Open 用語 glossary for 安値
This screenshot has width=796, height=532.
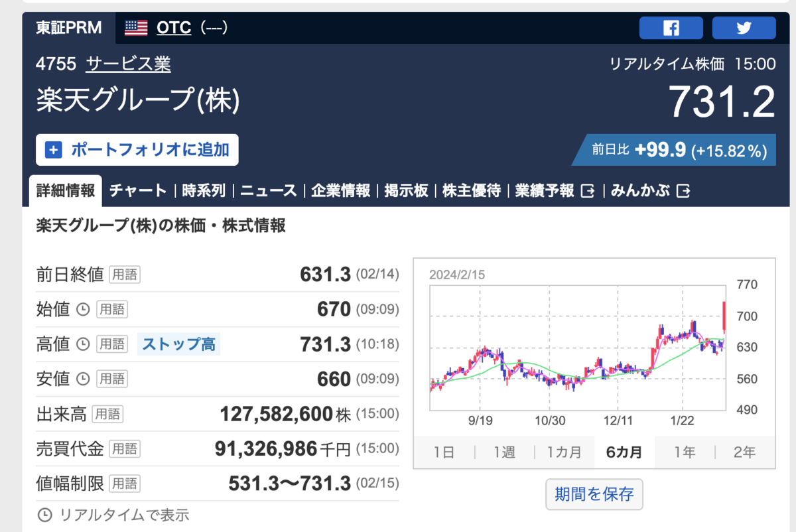112,379
